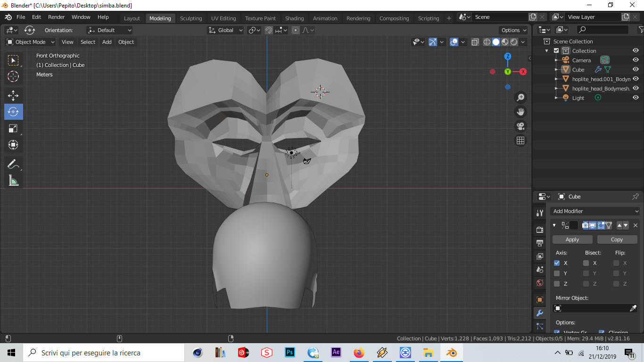The image size is (644, 362).
Task: Click the Mirror Object eyedropper
Action: tap(633, 308)
